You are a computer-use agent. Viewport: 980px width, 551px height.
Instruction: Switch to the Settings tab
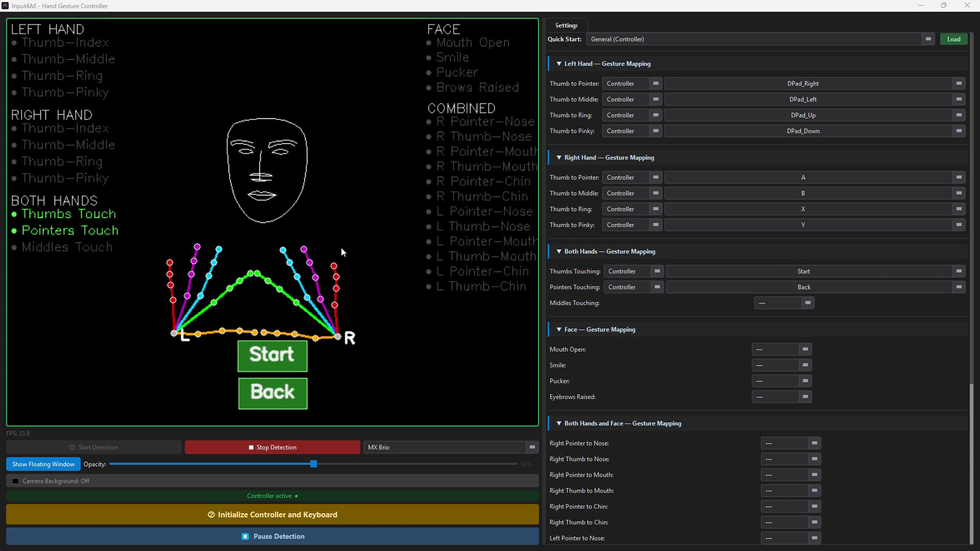point(566,26)
